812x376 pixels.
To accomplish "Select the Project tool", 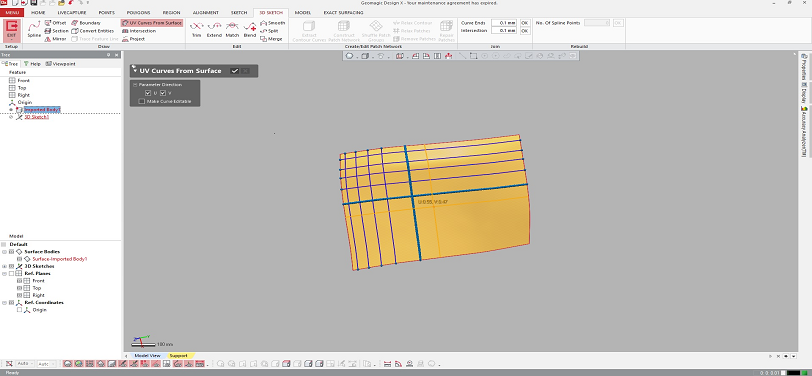I will [134, 39].
